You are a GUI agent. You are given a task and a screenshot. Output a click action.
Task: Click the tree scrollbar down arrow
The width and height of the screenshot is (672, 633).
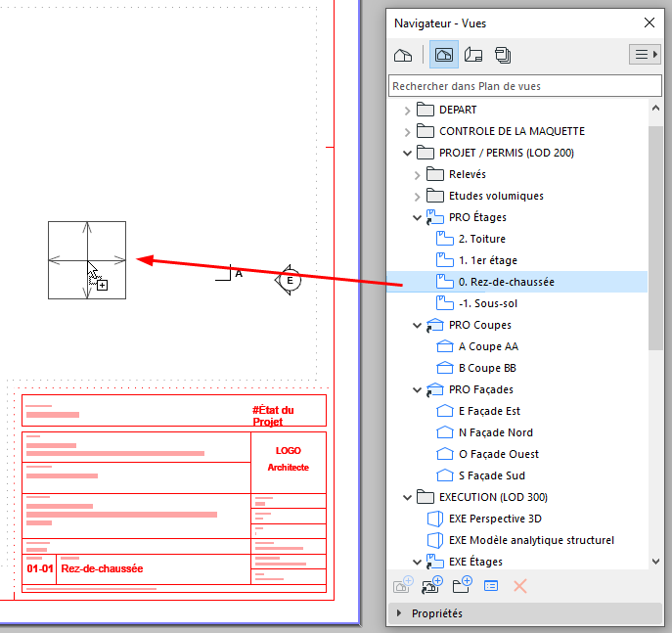pos(655,561)
